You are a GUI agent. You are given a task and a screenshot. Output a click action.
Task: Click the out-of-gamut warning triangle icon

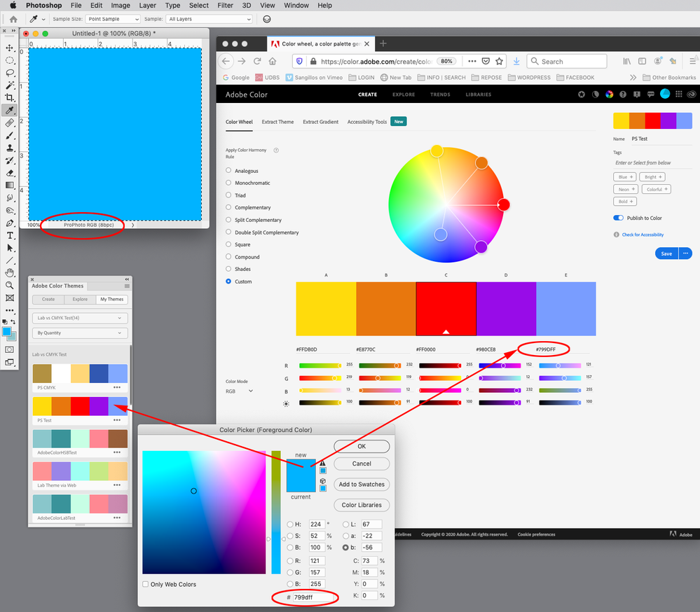click(322, 463)
